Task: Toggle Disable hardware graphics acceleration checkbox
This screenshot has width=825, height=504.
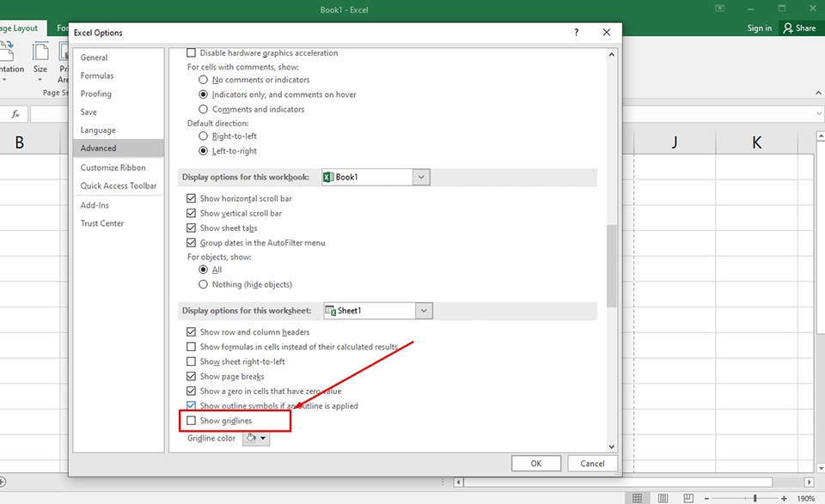Action: pos(191,53)
